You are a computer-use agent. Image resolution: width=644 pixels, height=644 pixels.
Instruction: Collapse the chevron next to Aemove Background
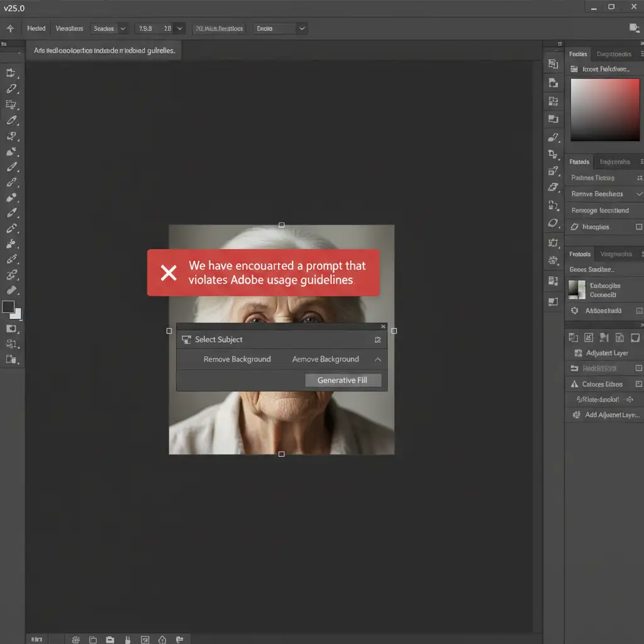(x=378, y=359)
